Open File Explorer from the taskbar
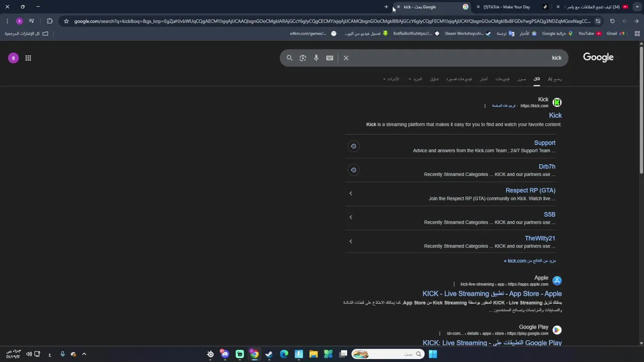 [313, 354]
